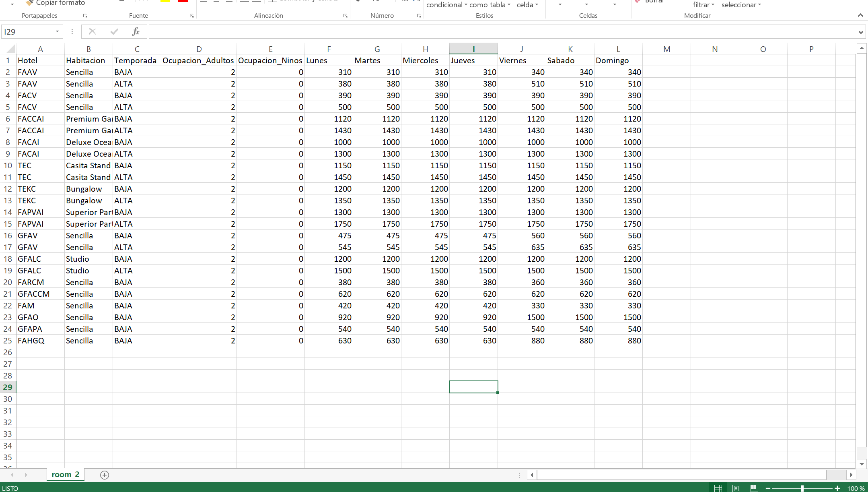868x492 pixels.
Task: Click the yellow fill color swatch
Action: click(x=165, y=1)
